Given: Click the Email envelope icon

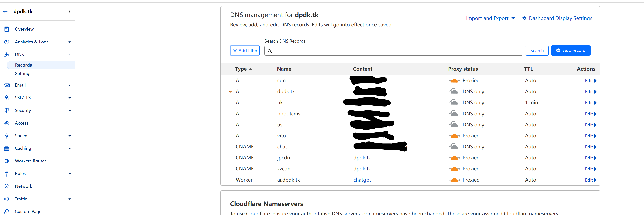Looking at the screenshot, I should pos(7,85).
